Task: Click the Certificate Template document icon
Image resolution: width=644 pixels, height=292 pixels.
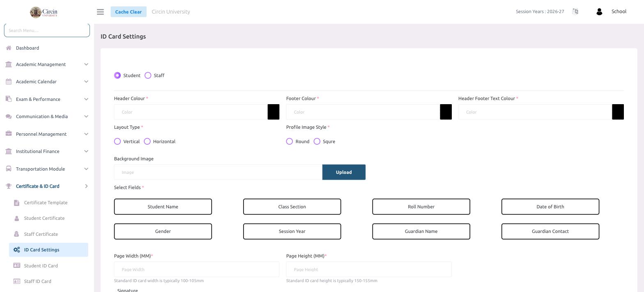Action: point(16,203)
